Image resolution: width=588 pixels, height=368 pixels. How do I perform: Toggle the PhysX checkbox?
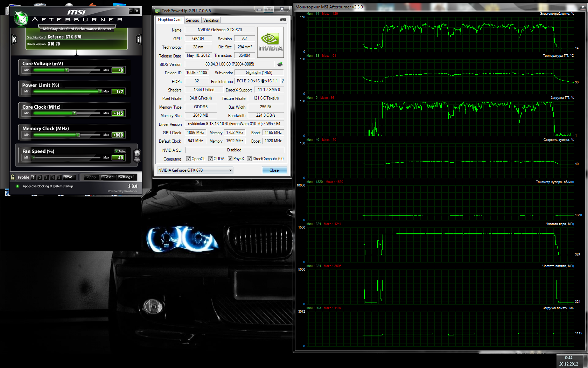(x=230, y=159)
